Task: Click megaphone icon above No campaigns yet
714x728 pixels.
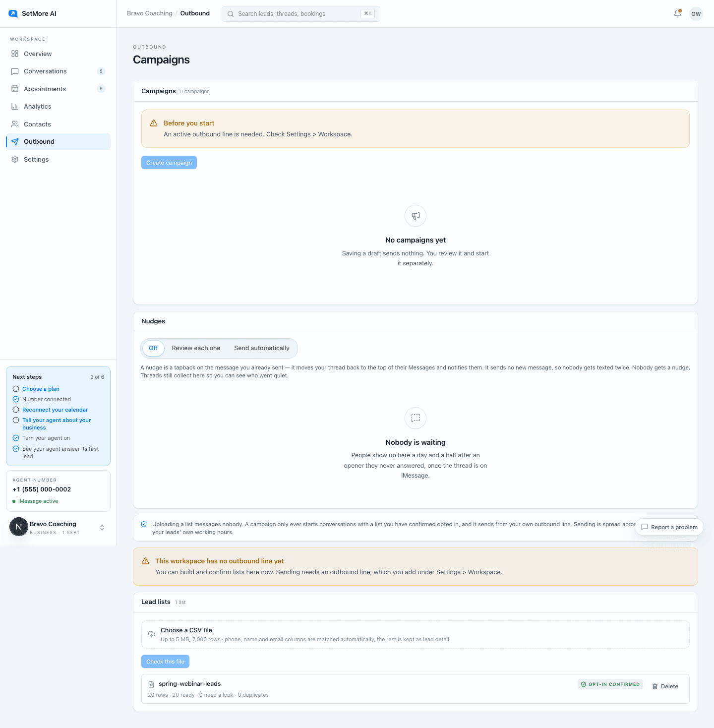Action: 416,216
